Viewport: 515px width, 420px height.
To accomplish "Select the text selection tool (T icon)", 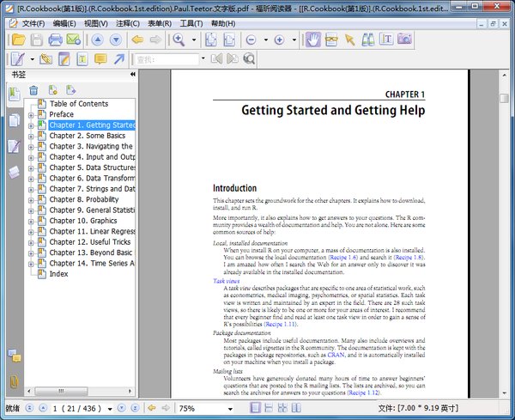I will (x=386, y=40).
